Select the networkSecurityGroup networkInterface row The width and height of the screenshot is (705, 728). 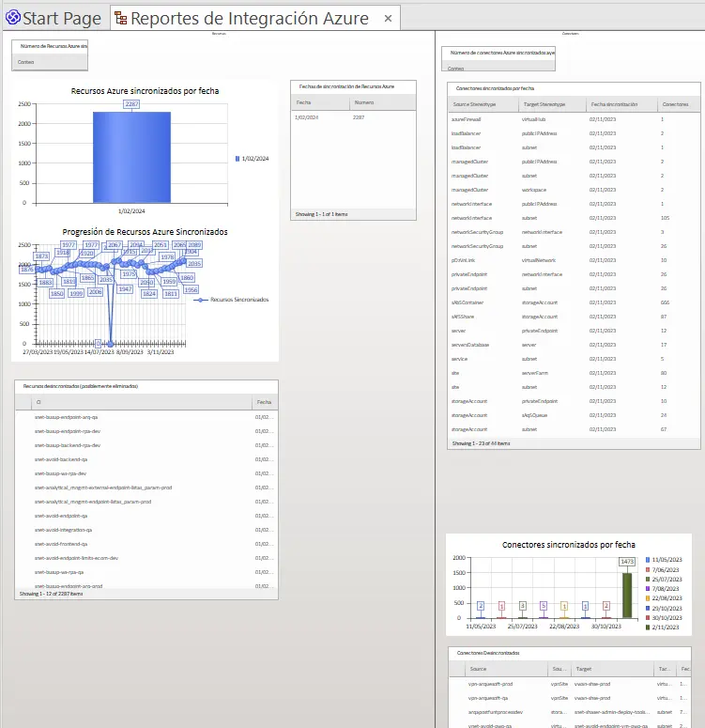pyautogui.click(x=574, y=232)
